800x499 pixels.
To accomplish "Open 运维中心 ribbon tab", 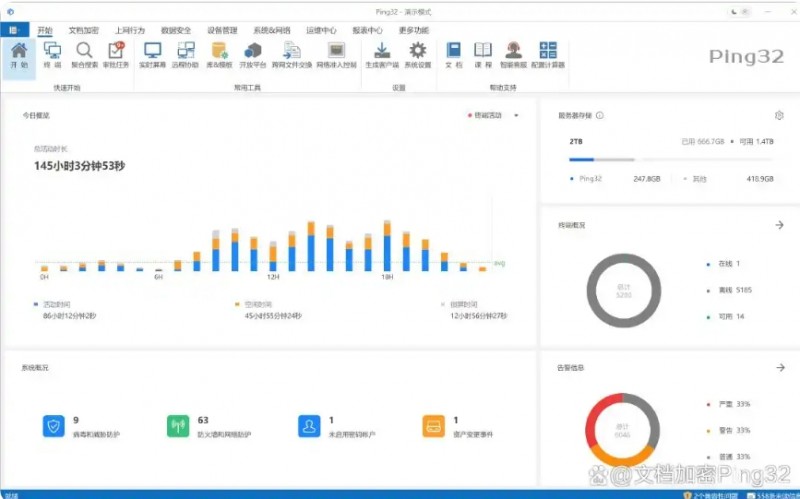I will click(320, 31).
